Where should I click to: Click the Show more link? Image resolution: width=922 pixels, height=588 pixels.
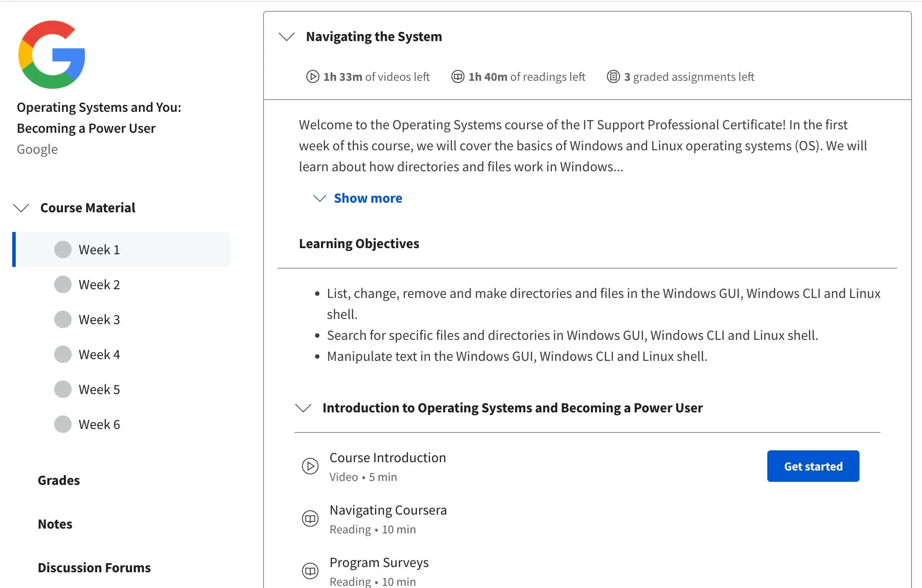(x=368, y=197)
